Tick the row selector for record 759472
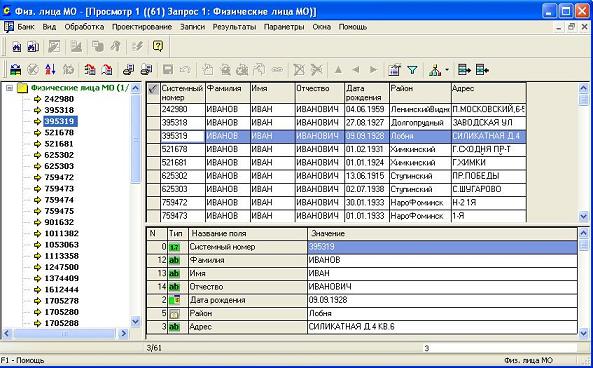The height and width of the screenshot is (368, 593). pyautogui.click(x=153, y=202)
